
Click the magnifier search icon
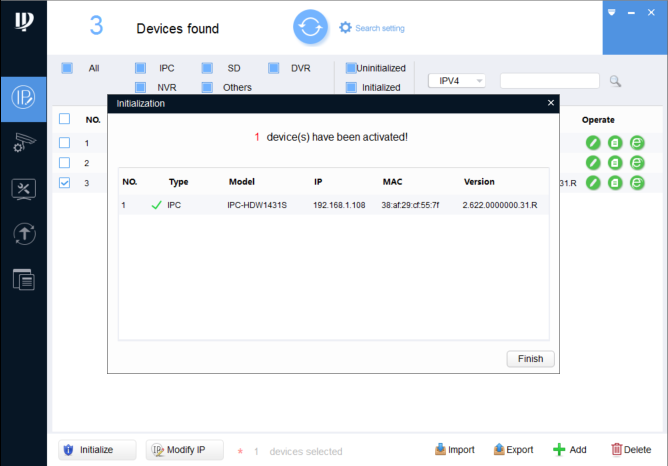615,81
